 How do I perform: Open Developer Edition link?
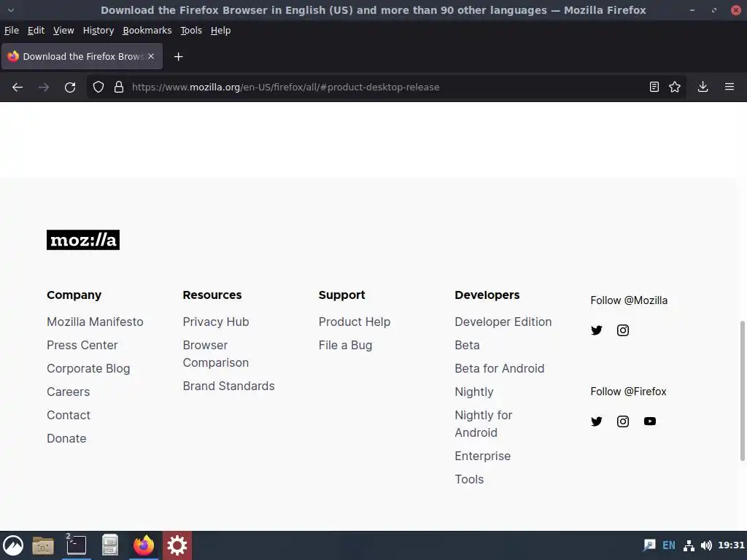(x=503, y=322)
